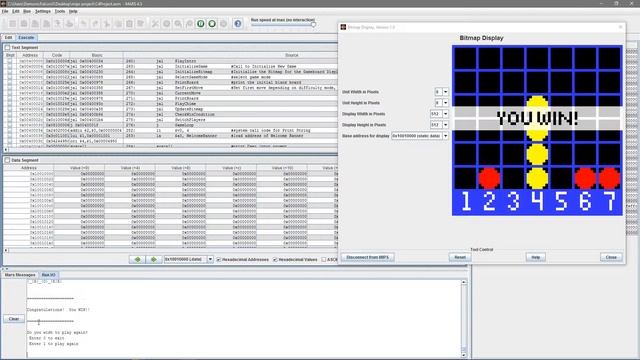This screenshot has height=360, width=640.
Task: Set breakpoint on the PlayIntro row
Action: 10,61
